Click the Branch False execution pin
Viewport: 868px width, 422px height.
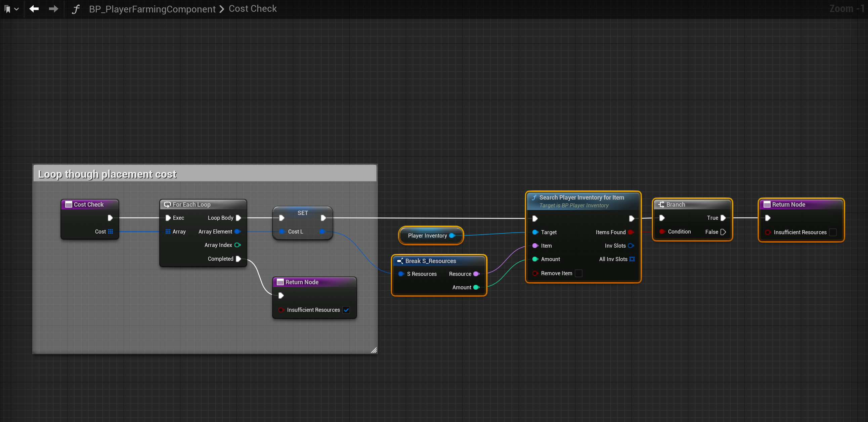click(x=723, y=232)
